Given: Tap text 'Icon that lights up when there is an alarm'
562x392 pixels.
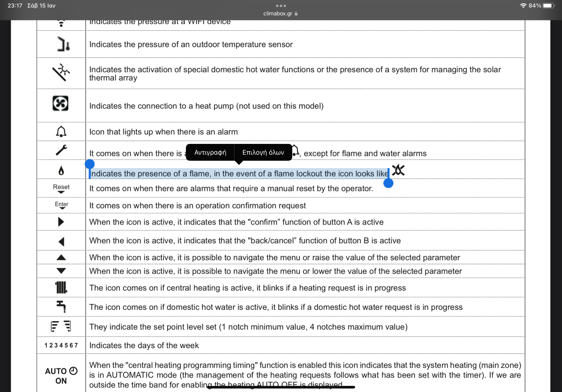Looking at the screenshot, I should [163, 132].
